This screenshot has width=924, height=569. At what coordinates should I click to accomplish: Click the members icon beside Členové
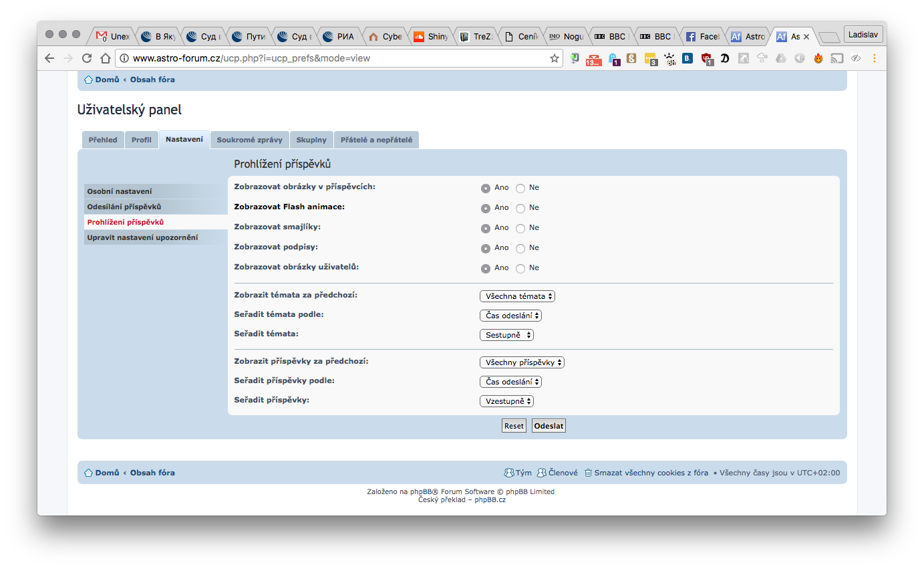click(x=542, y=473)
